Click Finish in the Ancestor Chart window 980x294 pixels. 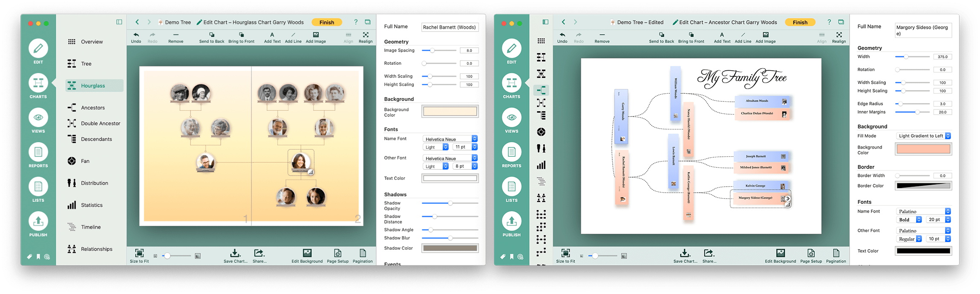pyautogui.click(x=800, y=23)
